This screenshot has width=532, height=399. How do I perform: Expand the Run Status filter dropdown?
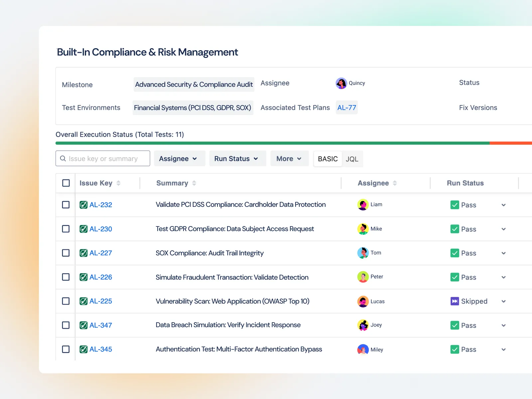pos(236,159)
